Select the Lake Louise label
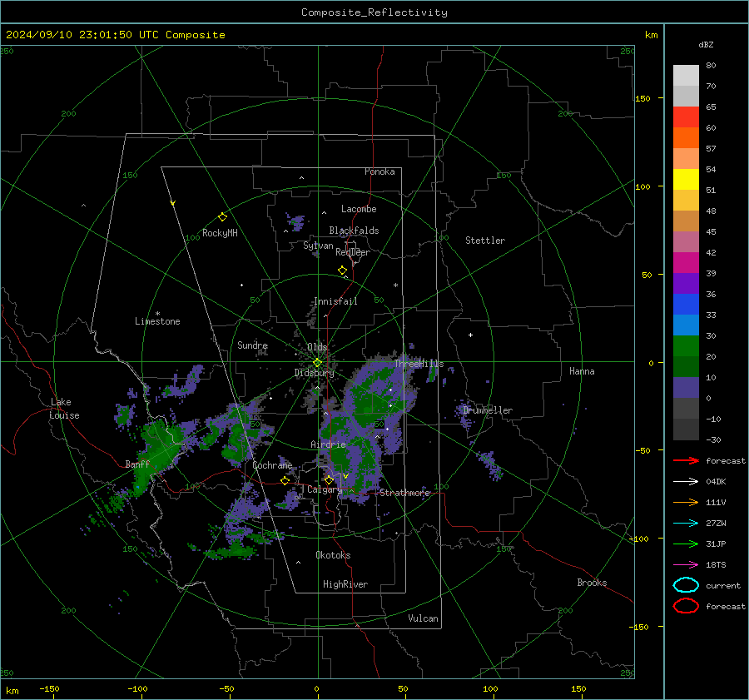749x700 pixels. pyautogui.click(x=64, y=409)
